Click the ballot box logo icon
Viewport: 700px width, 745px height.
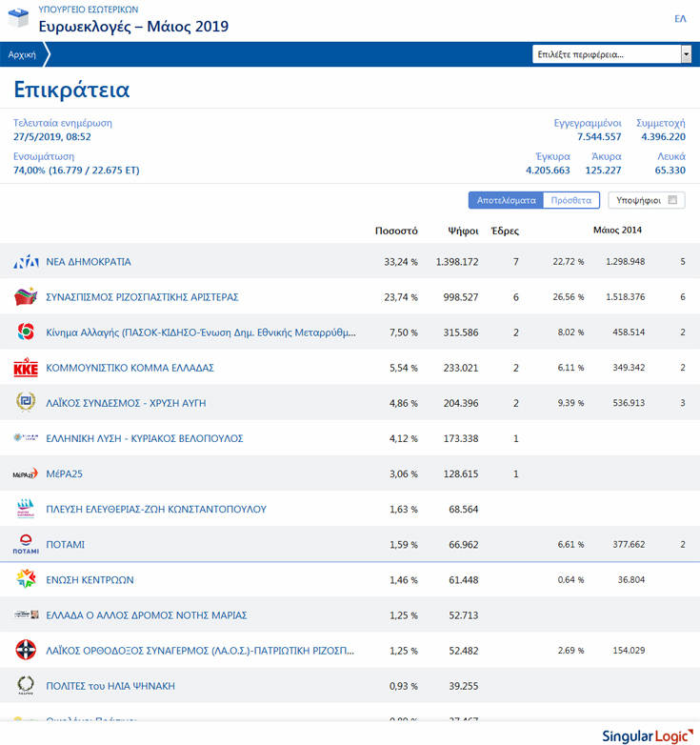pyautogui.click(x=18, y=18)
